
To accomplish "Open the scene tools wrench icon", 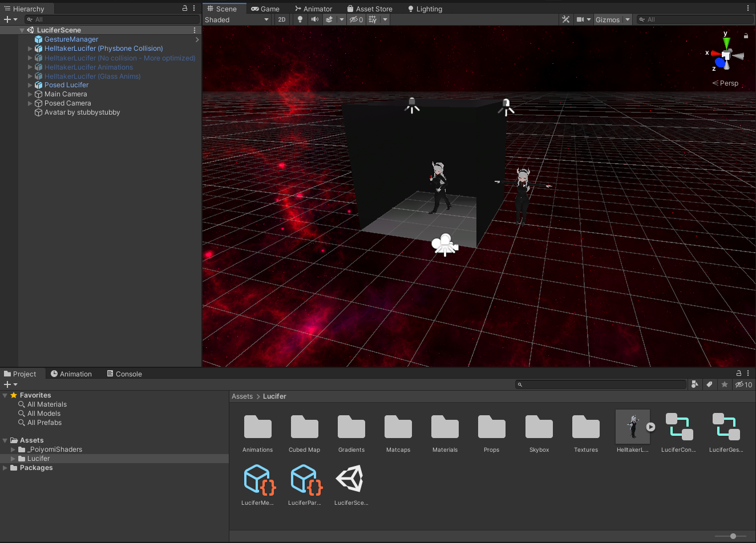I will [565, 19].
